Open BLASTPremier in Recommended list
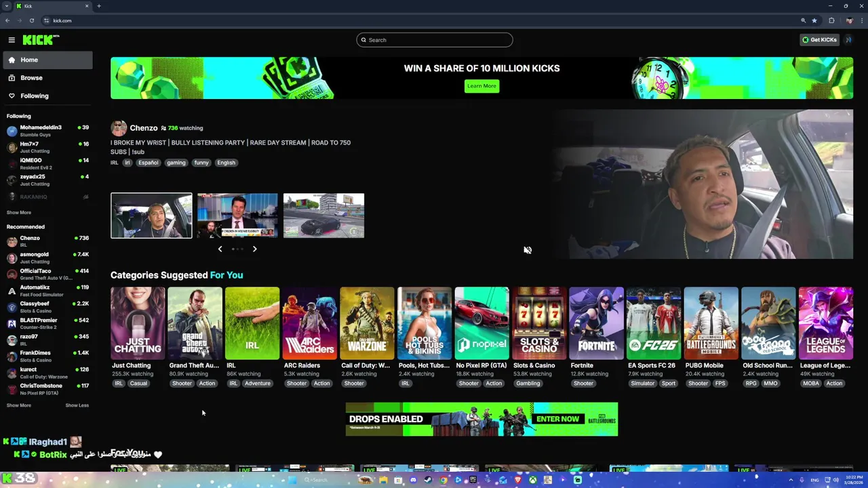This screenshot has width=868, height=488. [47, 323]
